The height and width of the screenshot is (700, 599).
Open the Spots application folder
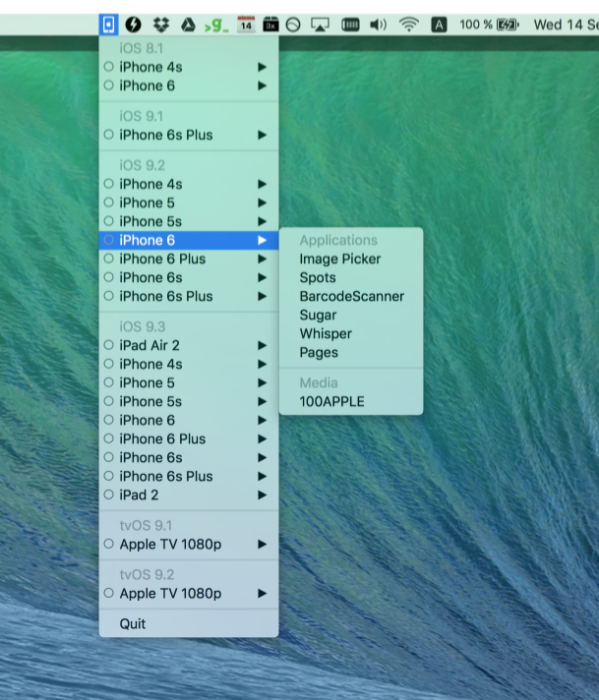351,277
